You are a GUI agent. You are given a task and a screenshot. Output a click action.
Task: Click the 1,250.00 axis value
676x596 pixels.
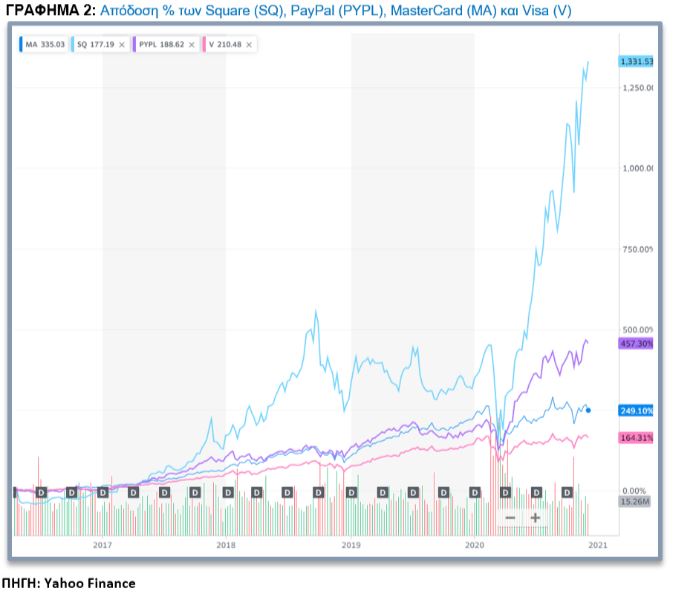tap(638, 88)
